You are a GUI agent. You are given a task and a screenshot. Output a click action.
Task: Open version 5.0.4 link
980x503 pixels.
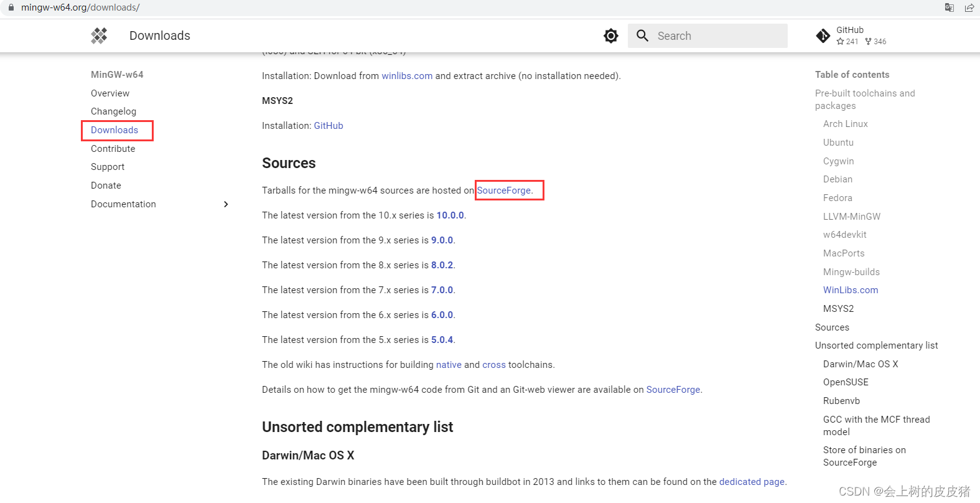(x=442, y=340)
